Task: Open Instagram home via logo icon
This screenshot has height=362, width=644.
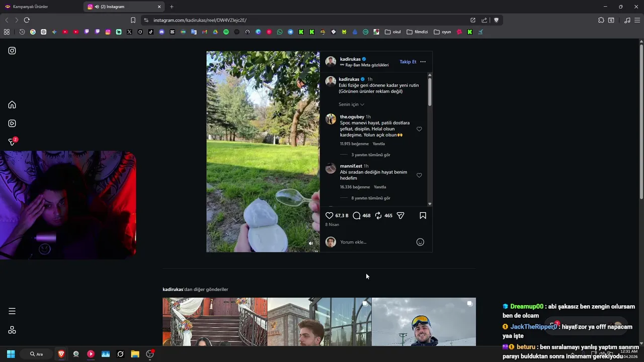Action: tap(12, 51)
